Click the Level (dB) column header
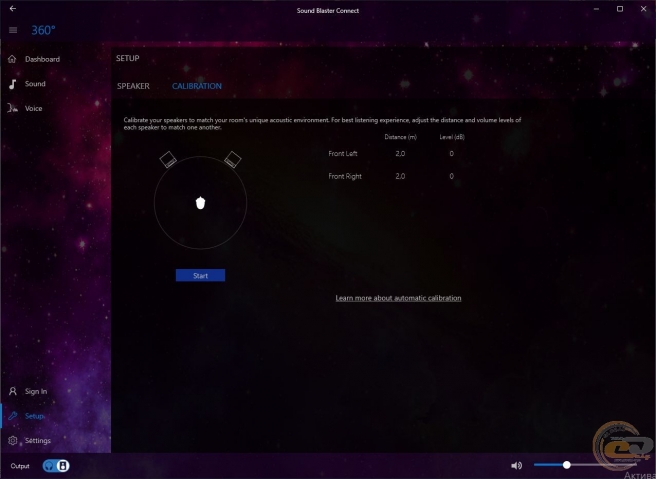The height and width of the screenshot is (479, 656). [452, 137]
